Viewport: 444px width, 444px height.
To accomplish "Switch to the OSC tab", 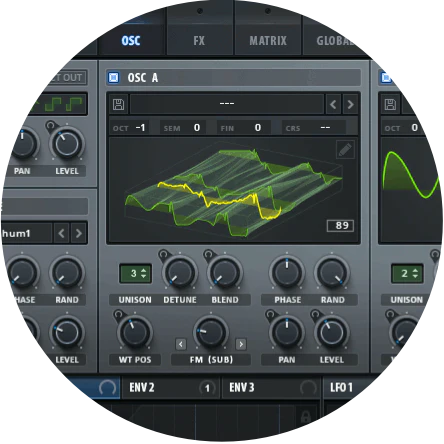I will tap(131, 41).
